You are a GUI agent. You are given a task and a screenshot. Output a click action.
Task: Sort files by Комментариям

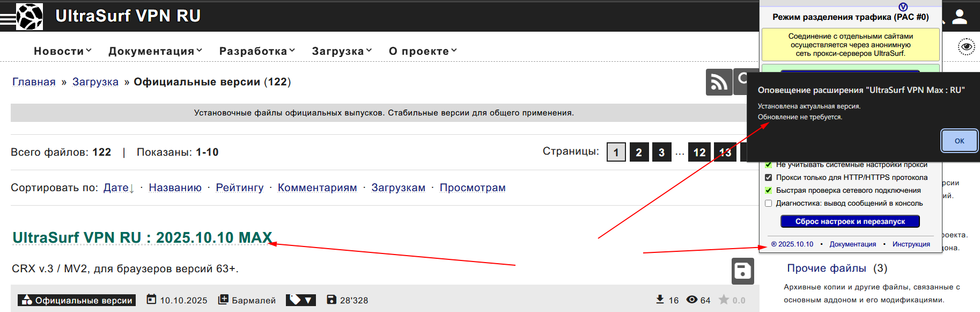pos(318,187)
